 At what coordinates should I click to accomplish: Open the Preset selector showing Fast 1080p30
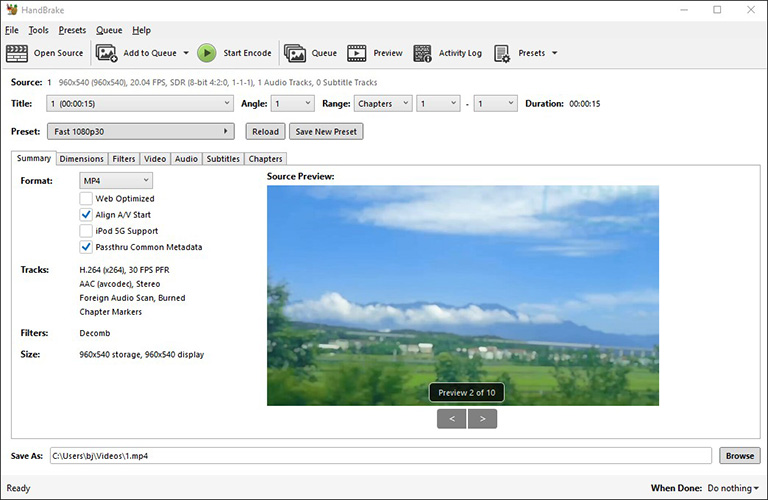[x=141, y=131]
